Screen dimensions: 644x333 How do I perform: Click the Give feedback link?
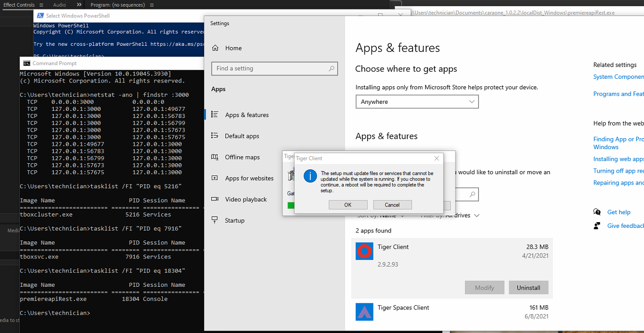click(x=626, y=226)
